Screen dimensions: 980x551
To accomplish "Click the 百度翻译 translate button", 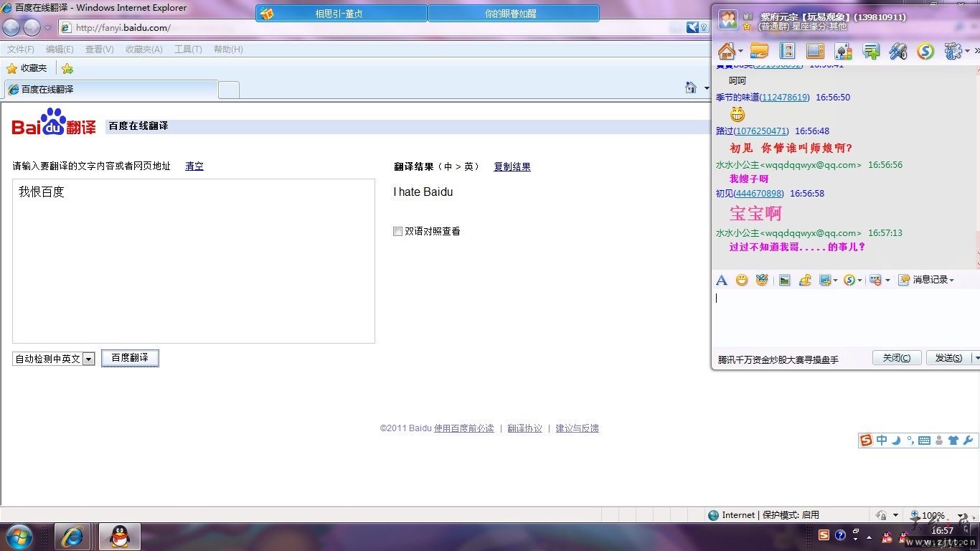I will pyautogui.click(x=130, y=357).
